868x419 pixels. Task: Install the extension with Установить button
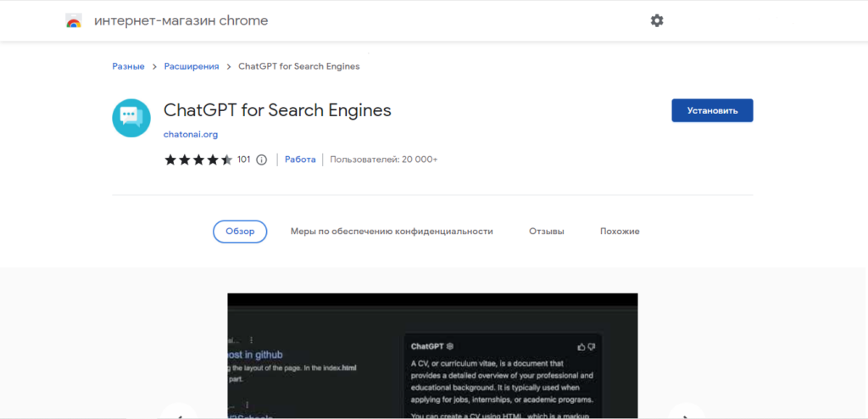tap(712, 111)
